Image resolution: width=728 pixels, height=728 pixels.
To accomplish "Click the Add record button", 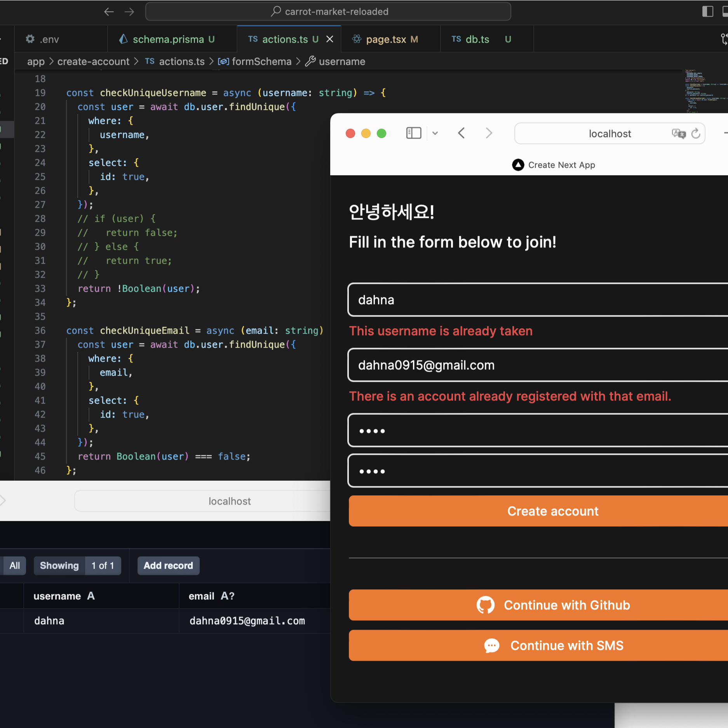I will (168, 566).
